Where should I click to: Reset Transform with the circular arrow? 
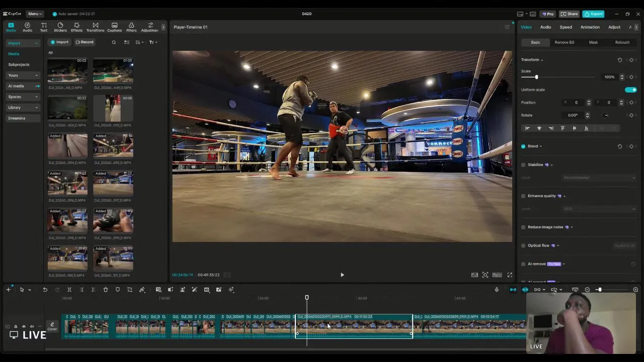[620, 60]
